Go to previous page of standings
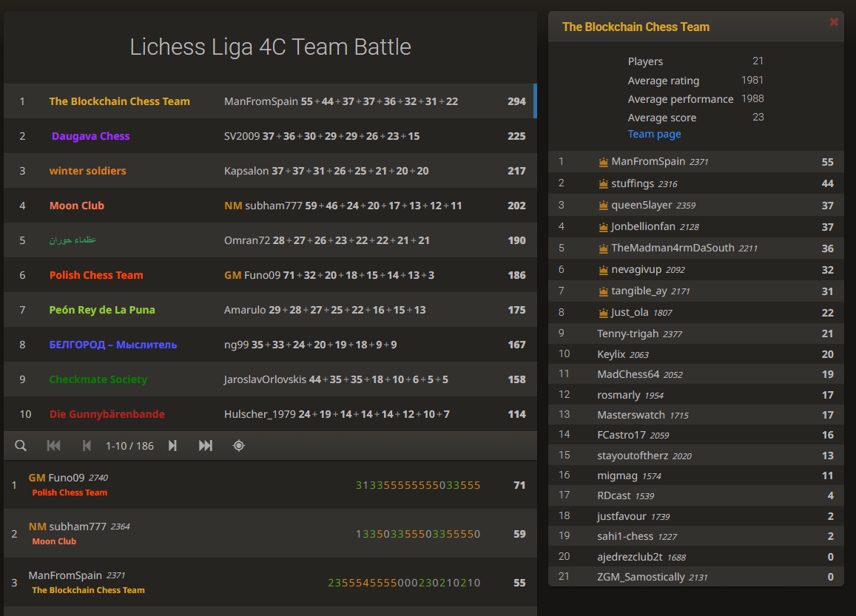 coord(87,446)
